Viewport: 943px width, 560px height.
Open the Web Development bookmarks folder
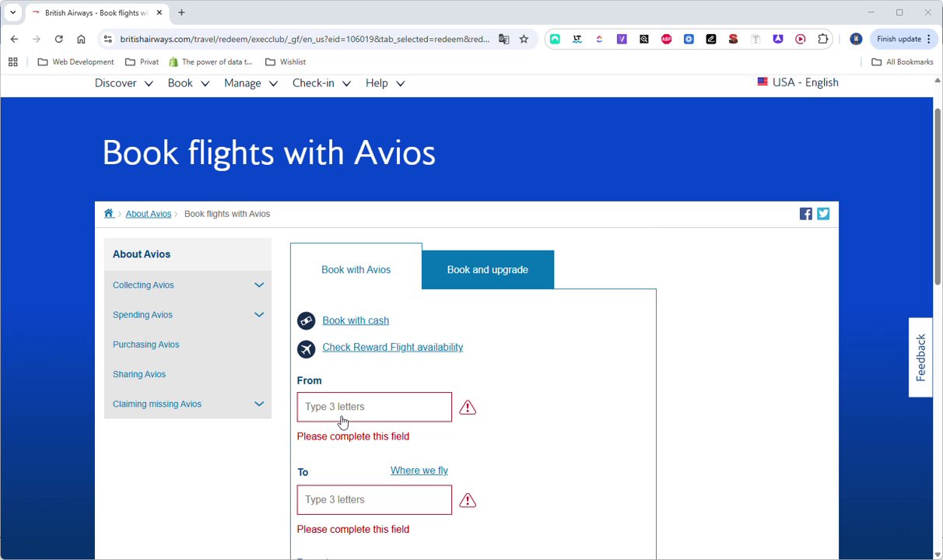point(75,61)
